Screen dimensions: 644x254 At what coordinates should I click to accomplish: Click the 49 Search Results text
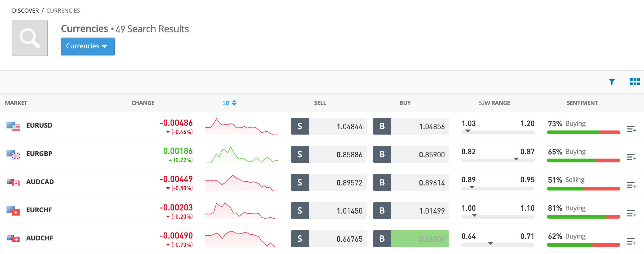(x=152, y=29)
